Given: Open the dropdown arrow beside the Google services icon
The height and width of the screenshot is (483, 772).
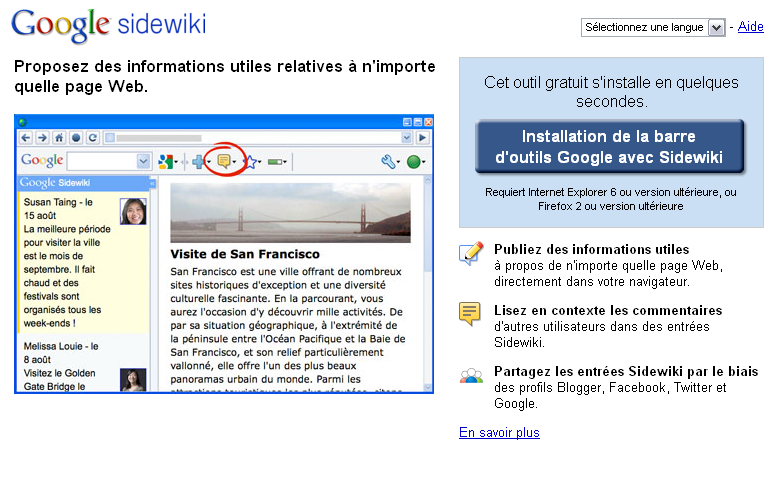Looking at the screenshot, I should (x=176, y=162).
